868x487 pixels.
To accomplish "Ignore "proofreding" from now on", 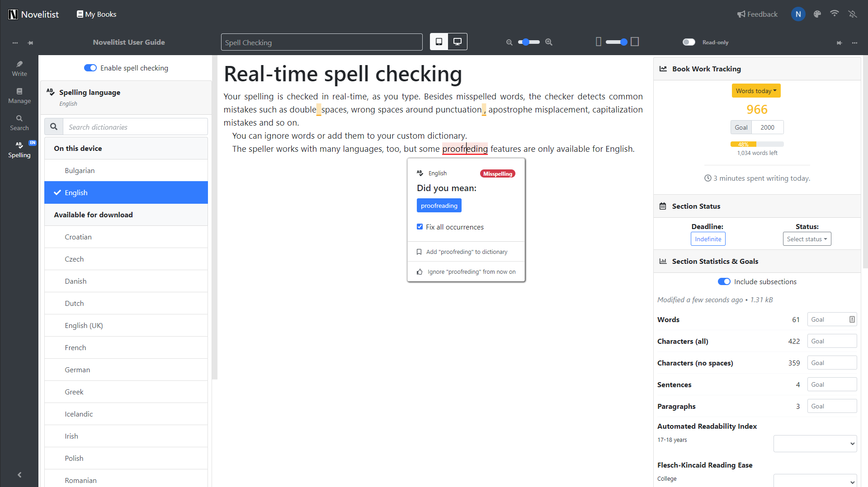I will (x=466, y=272).
